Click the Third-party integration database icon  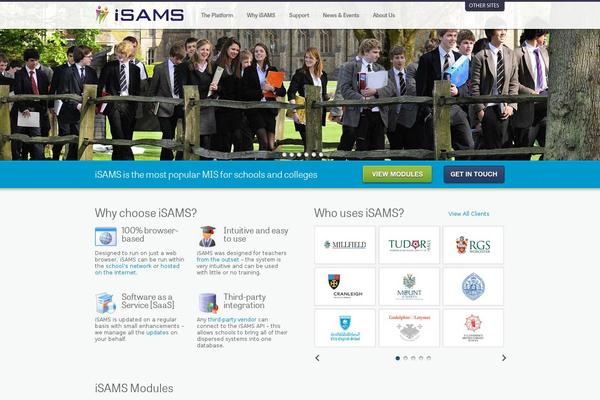208,303
